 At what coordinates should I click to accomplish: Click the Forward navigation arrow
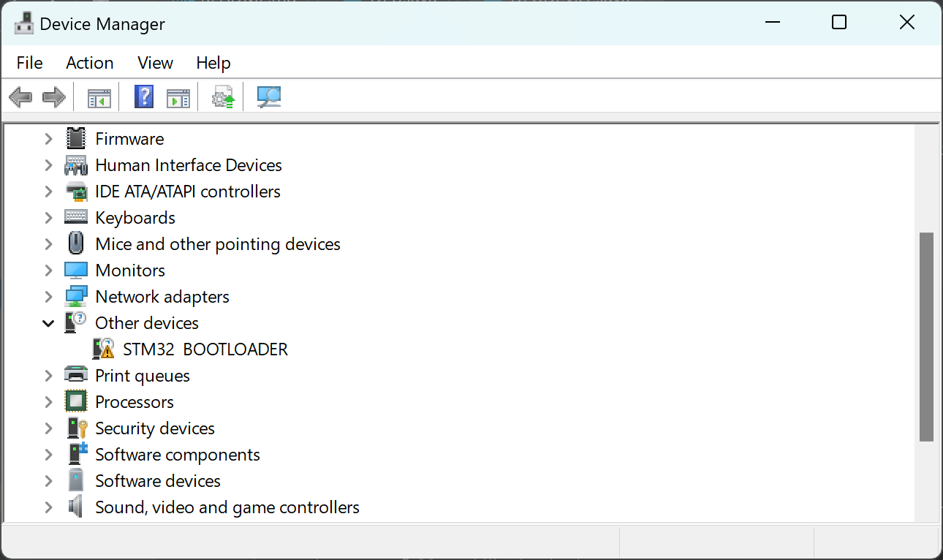(x=53, y=96)
